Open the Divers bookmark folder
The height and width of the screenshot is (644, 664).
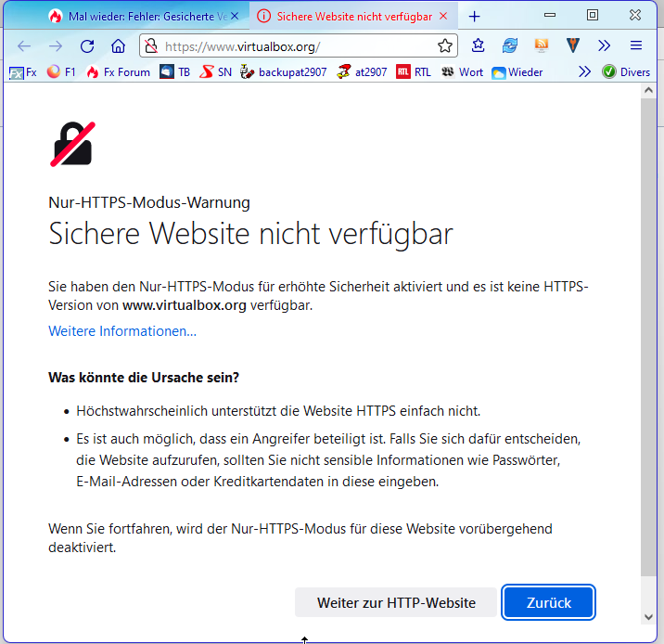(x=626, y=72)
